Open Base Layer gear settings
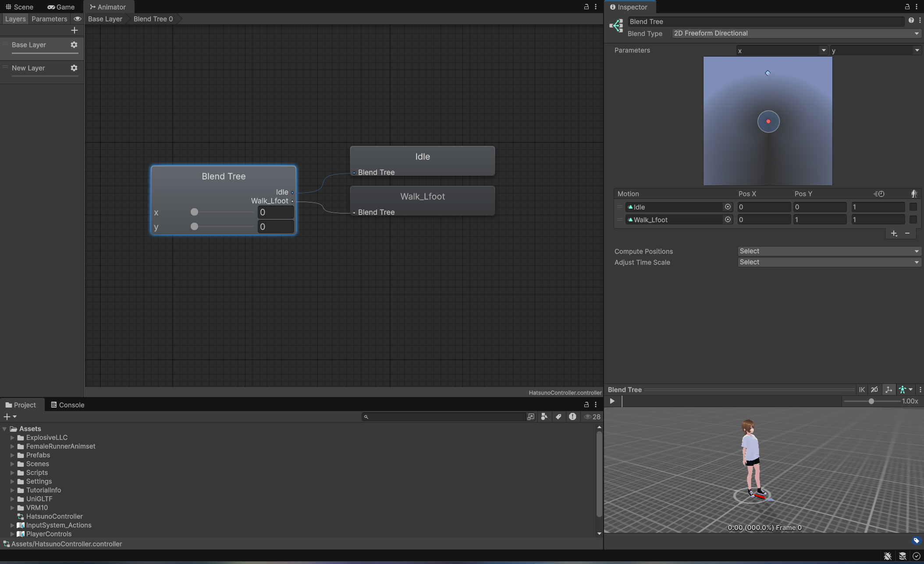Image resolution: width=924 pixels, height=564 pixels. [74, 45]
